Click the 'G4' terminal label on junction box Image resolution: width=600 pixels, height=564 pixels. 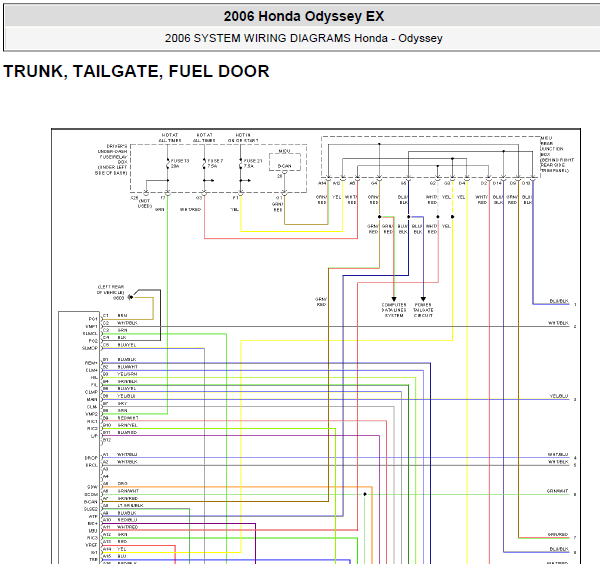pyautogui.click(x=374, y=183)
